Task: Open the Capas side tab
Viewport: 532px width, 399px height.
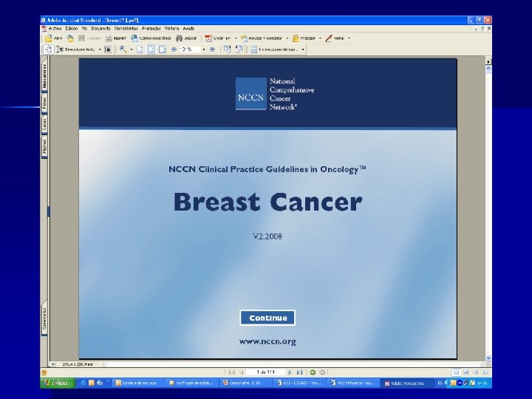Action: (x=44, y=124)
